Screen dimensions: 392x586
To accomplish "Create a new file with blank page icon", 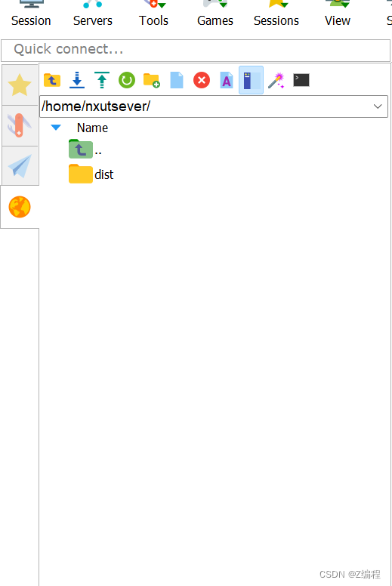I will pyautogui.click(x=177, y=80).
